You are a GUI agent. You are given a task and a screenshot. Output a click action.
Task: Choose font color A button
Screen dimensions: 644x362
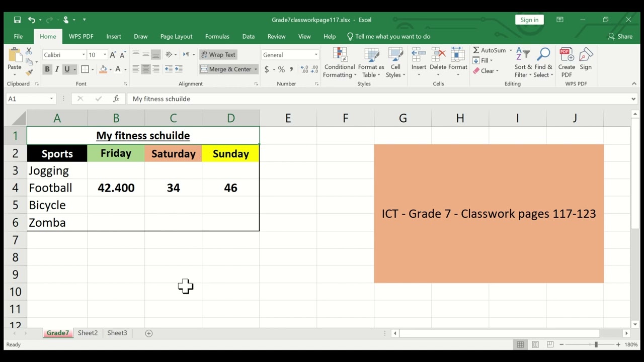click(x=118, y=69)
